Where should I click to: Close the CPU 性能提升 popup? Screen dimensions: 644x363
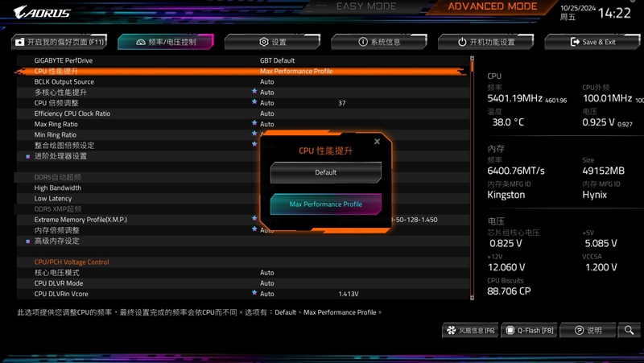[x=377, y=142]
